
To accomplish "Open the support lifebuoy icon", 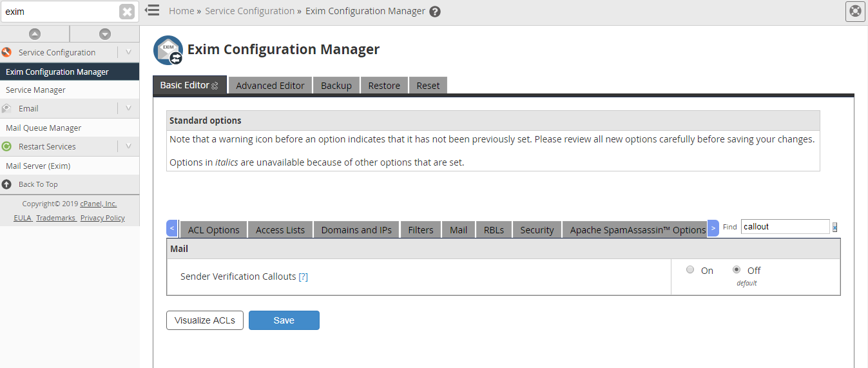I will point(855,11).
